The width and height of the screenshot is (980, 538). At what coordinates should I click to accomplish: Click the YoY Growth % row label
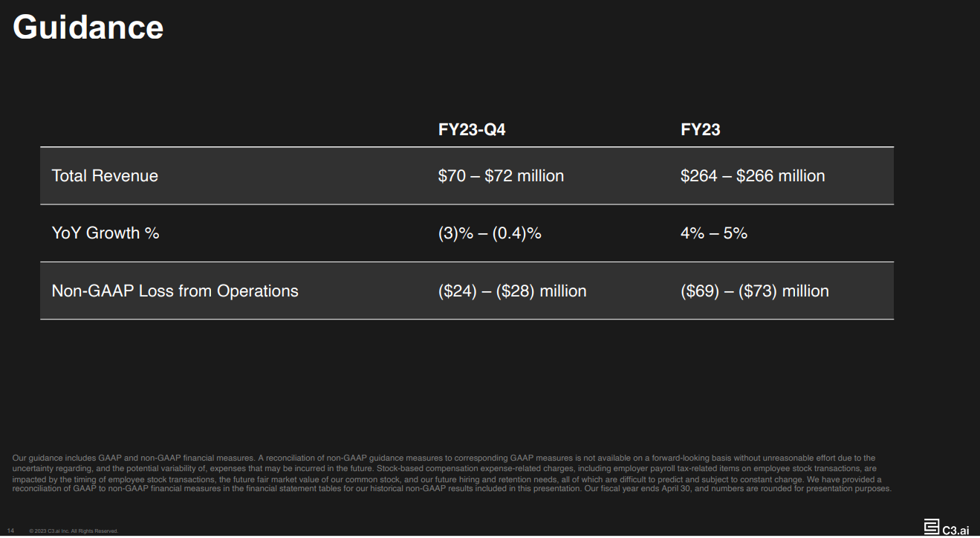(x=106, y=233)
